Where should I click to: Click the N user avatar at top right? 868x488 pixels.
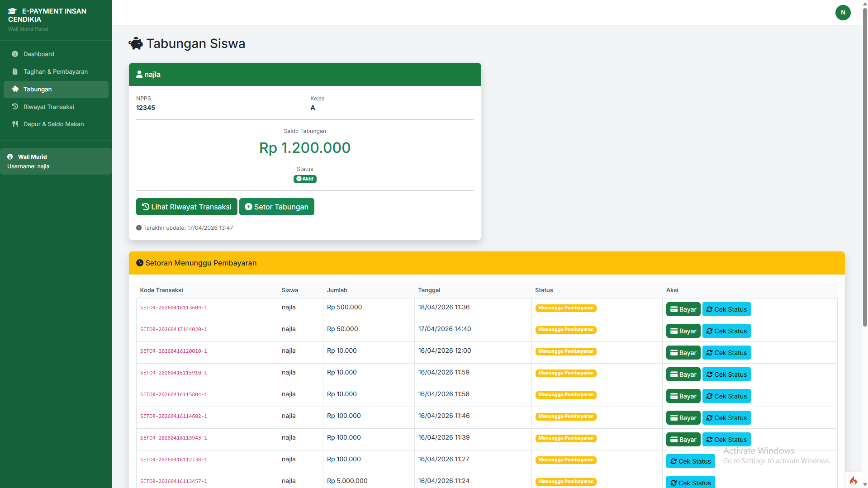(x=843, y=13)
